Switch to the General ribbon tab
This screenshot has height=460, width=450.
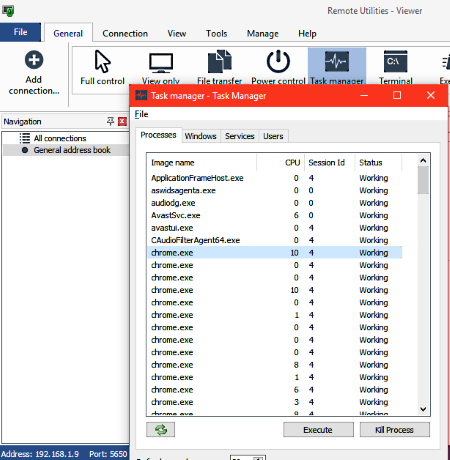click(x=68, y=33)
